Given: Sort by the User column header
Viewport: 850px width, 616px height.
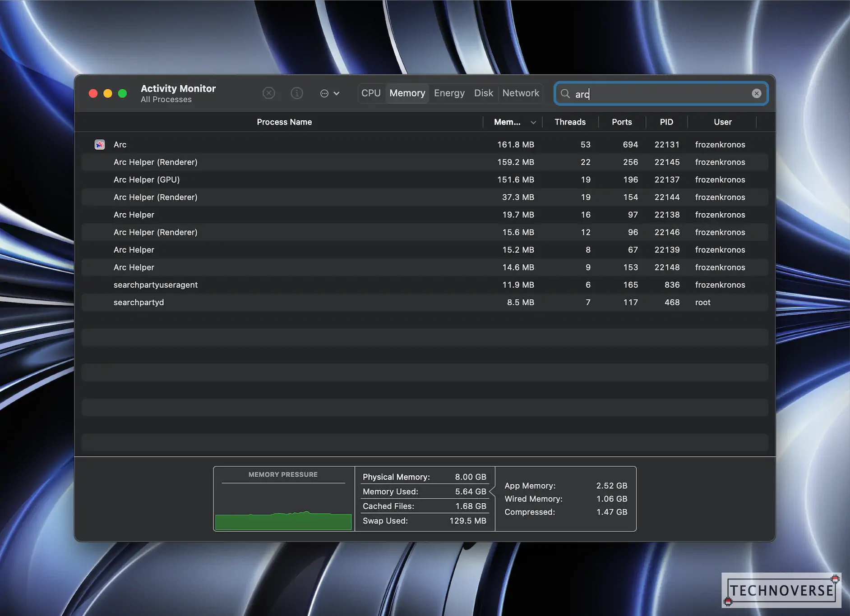Looking at the screenshot, I should pos(723,122).
